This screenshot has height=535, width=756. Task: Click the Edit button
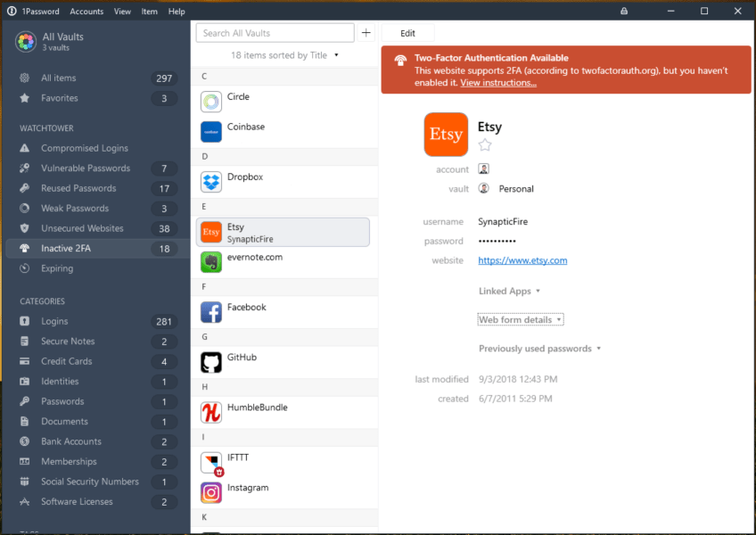407,33
